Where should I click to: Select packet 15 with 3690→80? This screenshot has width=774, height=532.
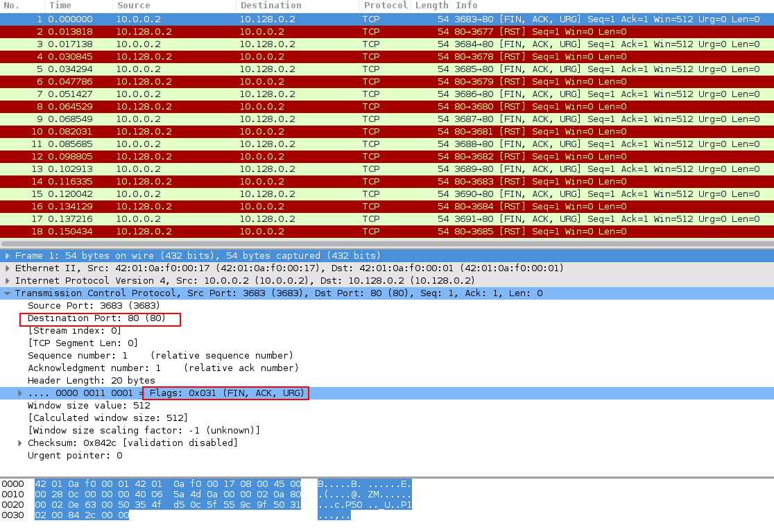pyautogui.click(x=387, y=194)
